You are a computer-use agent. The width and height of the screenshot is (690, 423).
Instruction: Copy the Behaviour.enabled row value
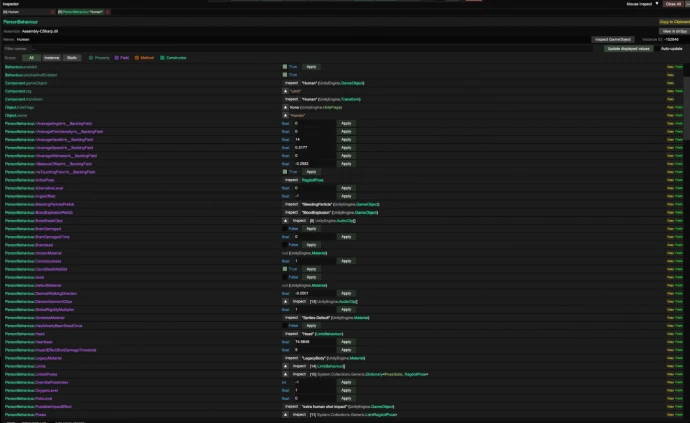pyautogui.click(x=670, y=67)
